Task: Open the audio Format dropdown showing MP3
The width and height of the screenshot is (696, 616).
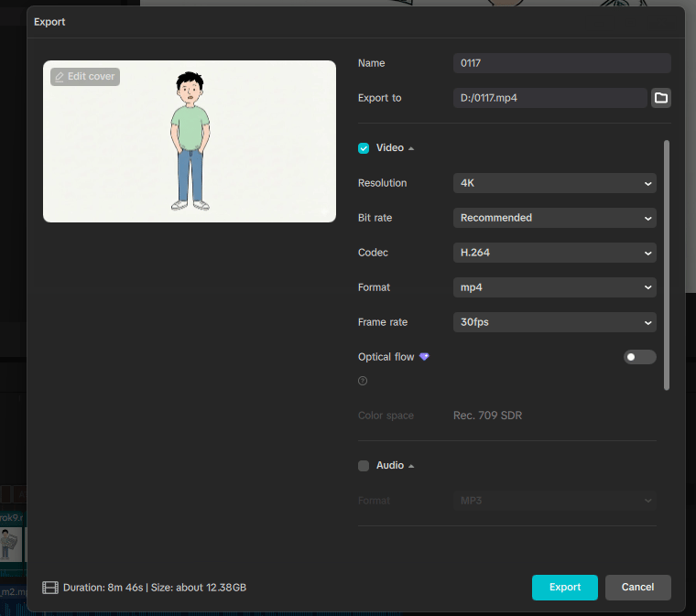Action: tap(554, 501)
